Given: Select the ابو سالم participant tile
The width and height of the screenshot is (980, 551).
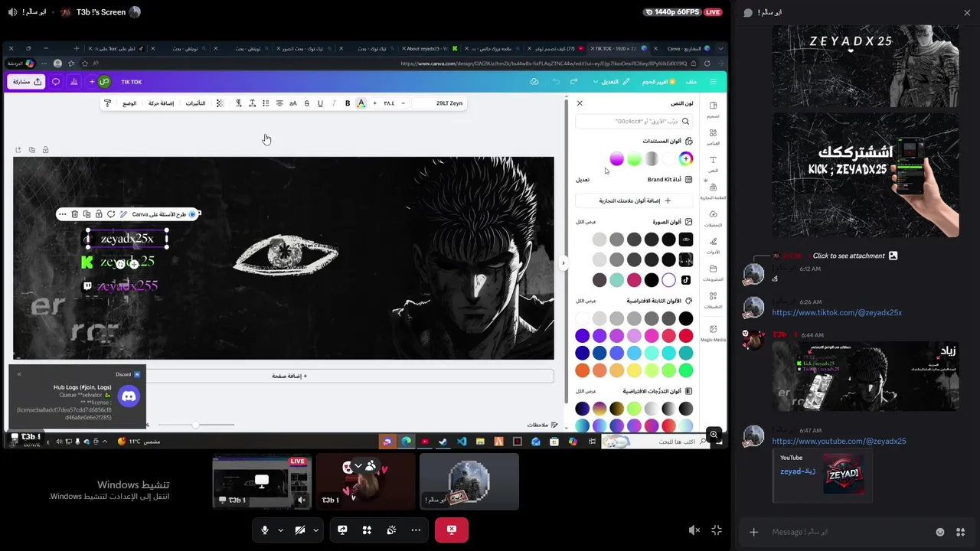Looking at the screenshot, I should [x=469, y=481].
